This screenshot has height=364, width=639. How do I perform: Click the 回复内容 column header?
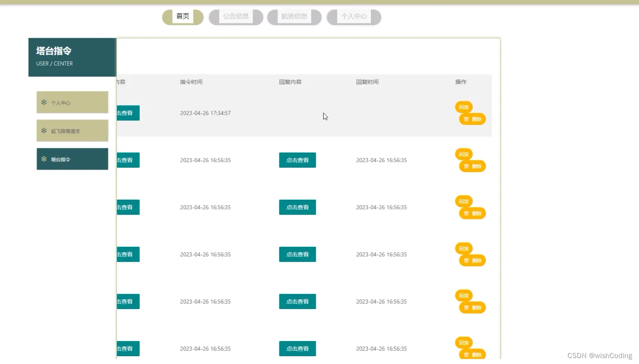(x=290, y=82)
